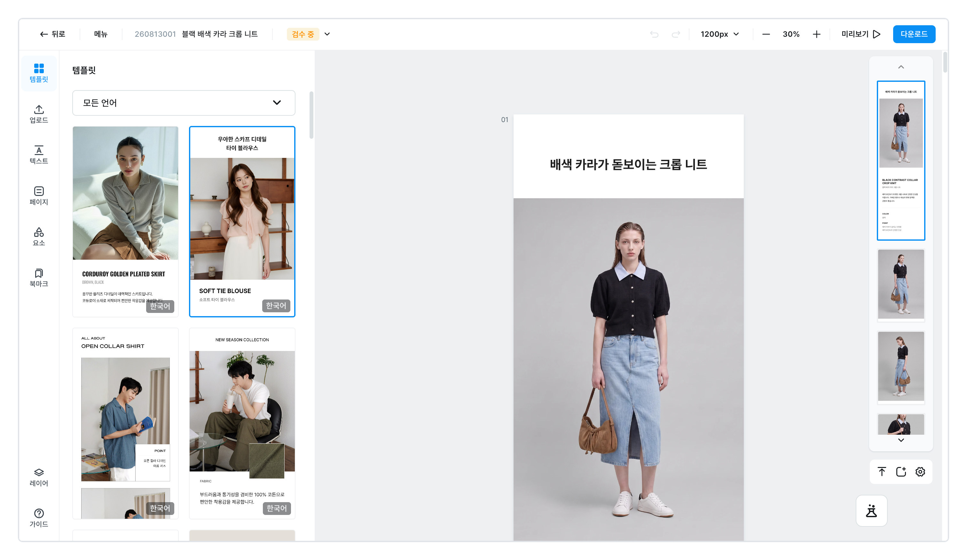The height and width of the screenshot is (560, 967).
Task: Zoom in with the plus button
Action: click(x=816, y=34)
